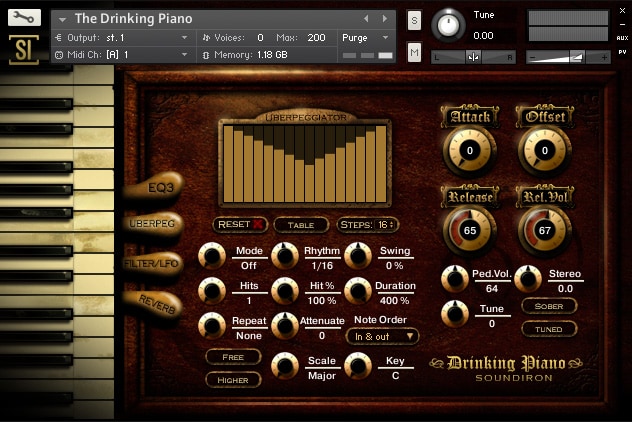Adjust the Hit % knob
Screen dimensions: 632x422
[285, 291]
